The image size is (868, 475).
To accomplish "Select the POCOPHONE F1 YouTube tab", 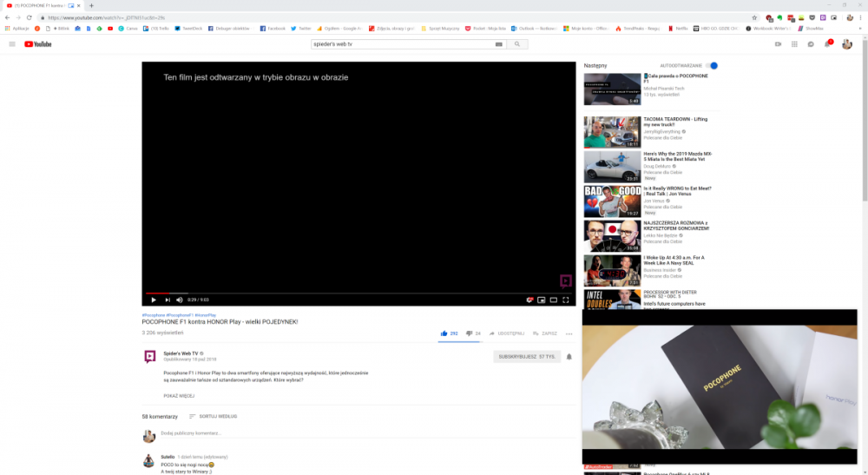I will point(42,5).
